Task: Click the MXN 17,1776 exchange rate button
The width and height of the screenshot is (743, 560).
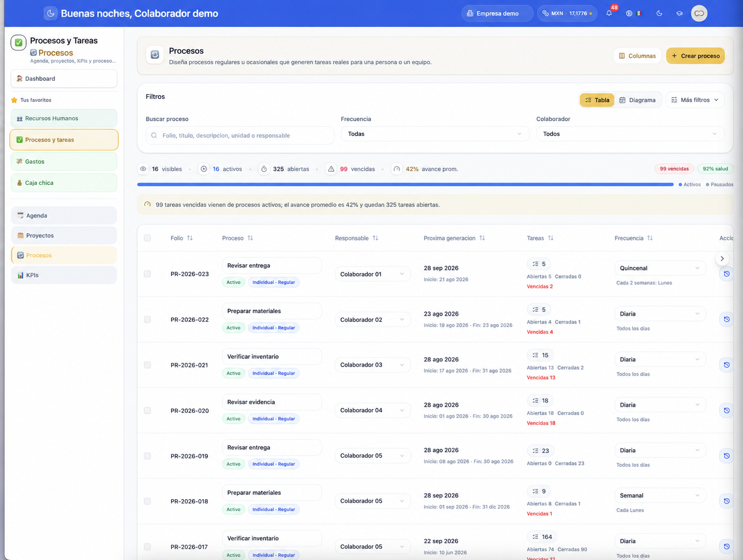Action: (567, 13)
